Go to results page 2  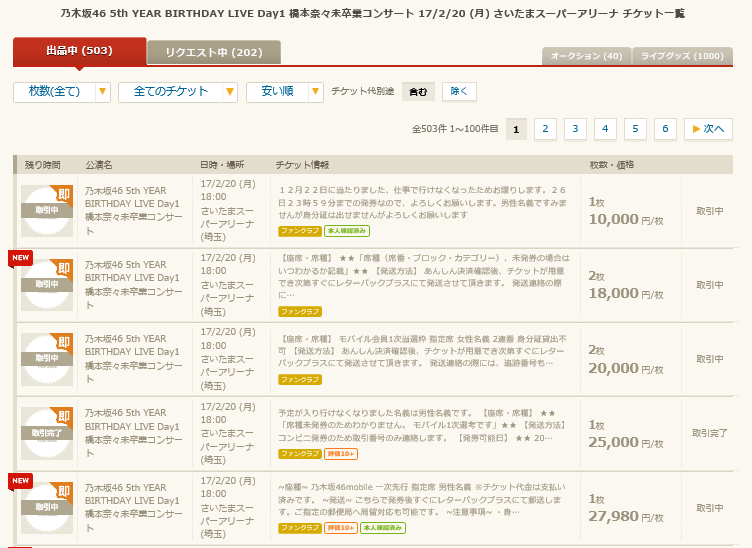point(545,129)
